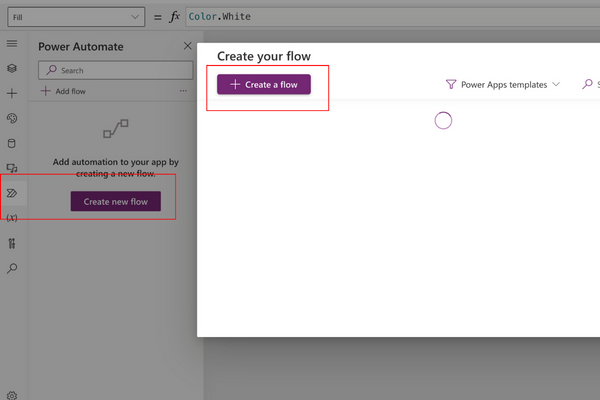Click the Power Automate pane title
The width and height of the screenshot is (600, 400).
click(x=81, y=47)
